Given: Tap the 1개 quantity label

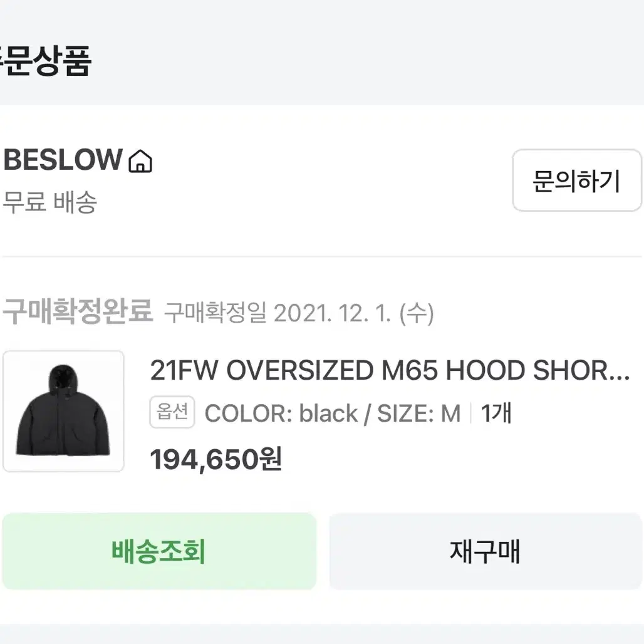Looking at the screenshot, I should [496, 413].
